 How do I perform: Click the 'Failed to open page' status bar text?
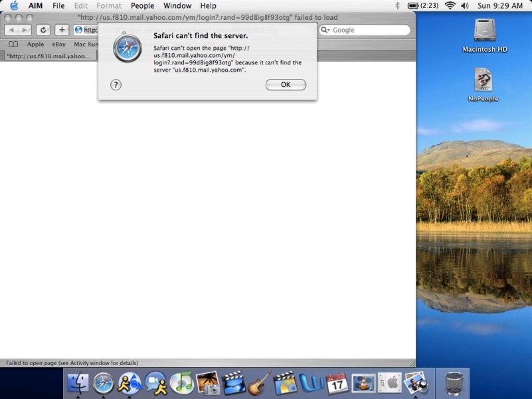[72, 362]
